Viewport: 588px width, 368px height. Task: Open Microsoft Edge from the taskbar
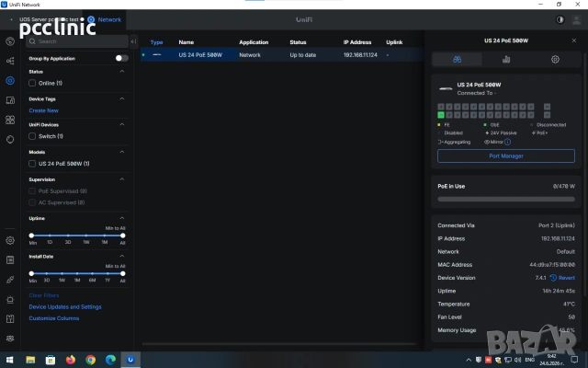pyautogui.click(x=110, y=360)
